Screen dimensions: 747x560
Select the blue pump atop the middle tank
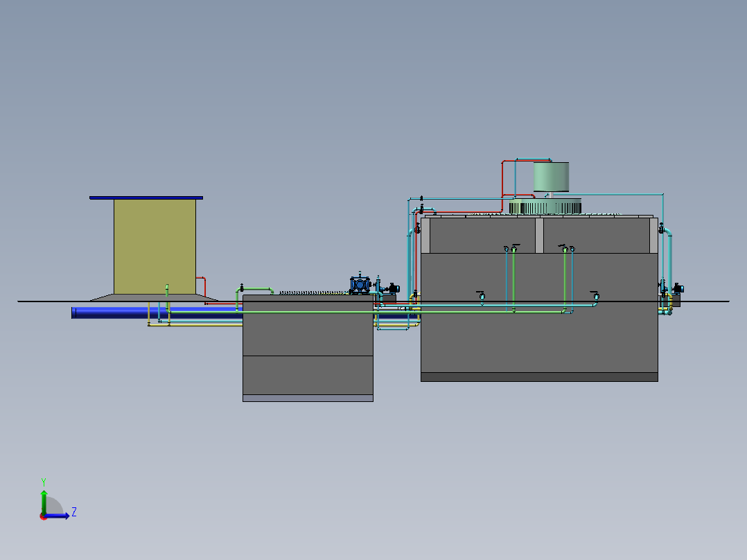(x=360, y=285)
